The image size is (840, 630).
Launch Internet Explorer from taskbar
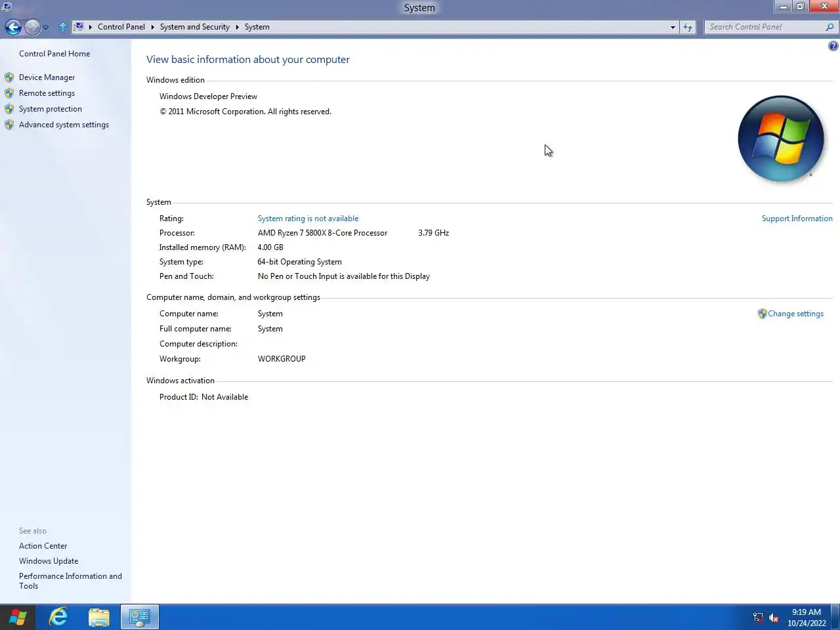(x=58, y=617)
